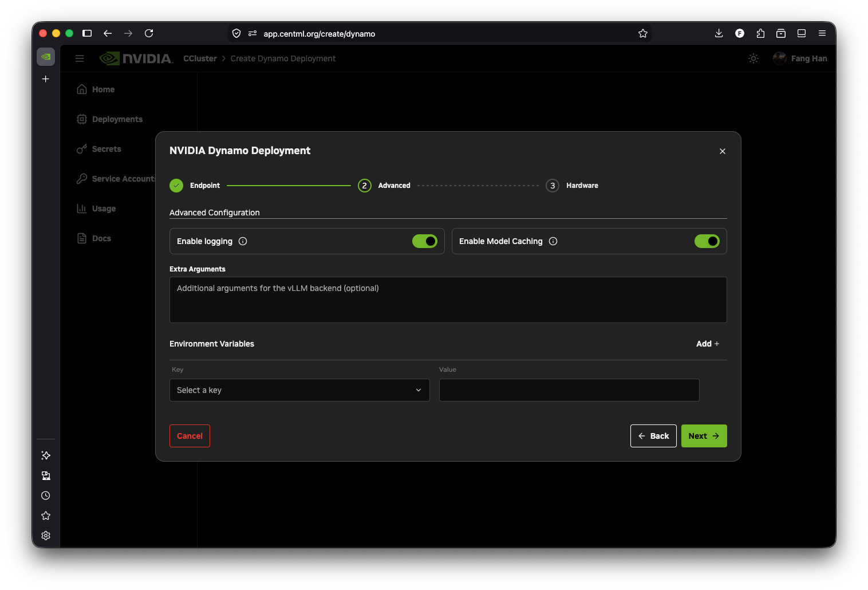Open the shield tracking protection icon
The width and height of the screenshot is (868, 590).
click(236, 34)
